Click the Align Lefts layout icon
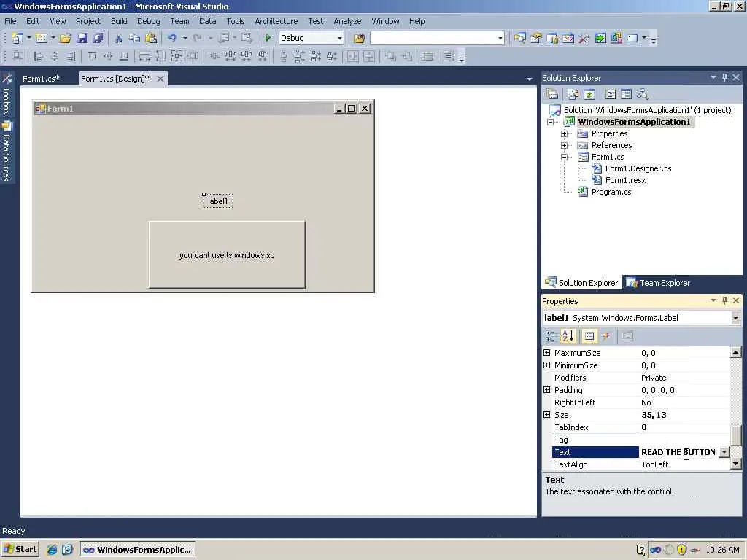The width and height of the screenshot is (747, 560). click(x=39, y=57)
